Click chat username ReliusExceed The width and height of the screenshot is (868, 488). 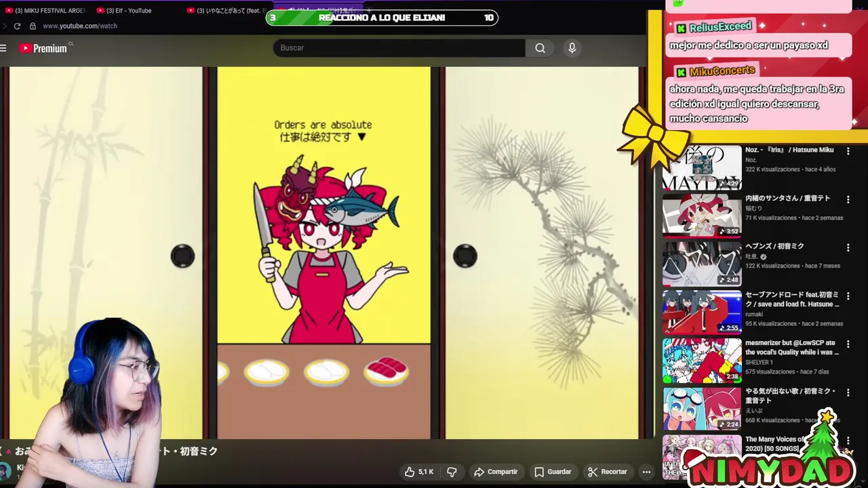tap(720, 28)
